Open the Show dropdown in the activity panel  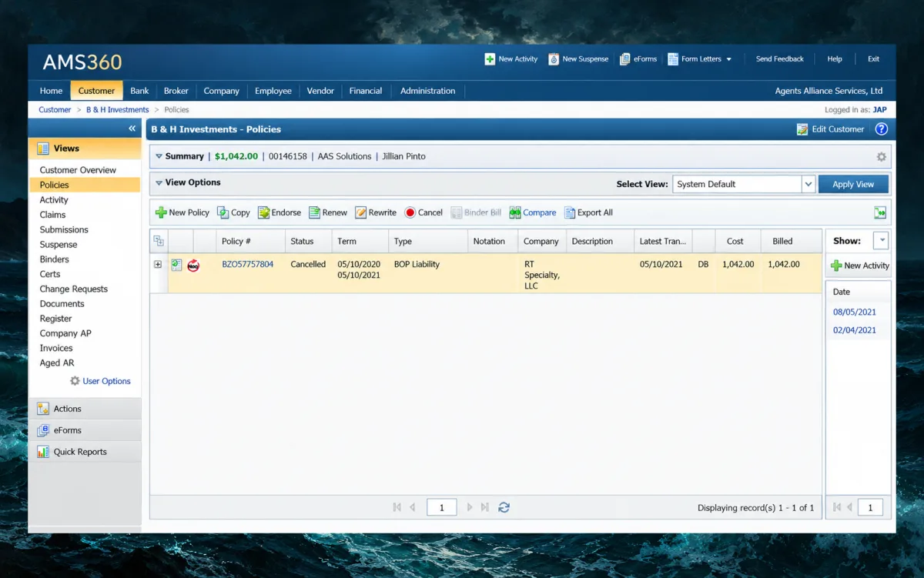[x=881, y=241]
